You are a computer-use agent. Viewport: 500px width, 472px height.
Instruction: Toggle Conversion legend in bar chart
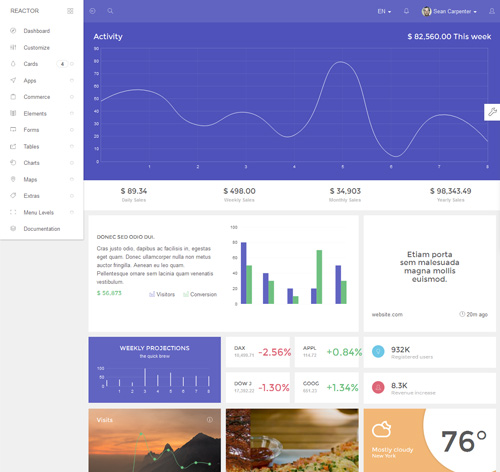pos(200,294)
